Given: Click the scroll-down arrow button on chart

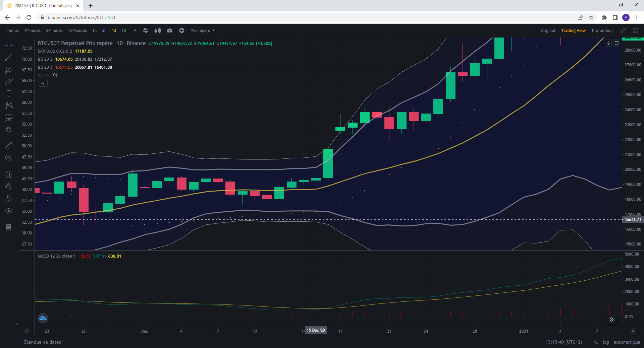Looking at the screenshot, I should click(x=608, y=43).
